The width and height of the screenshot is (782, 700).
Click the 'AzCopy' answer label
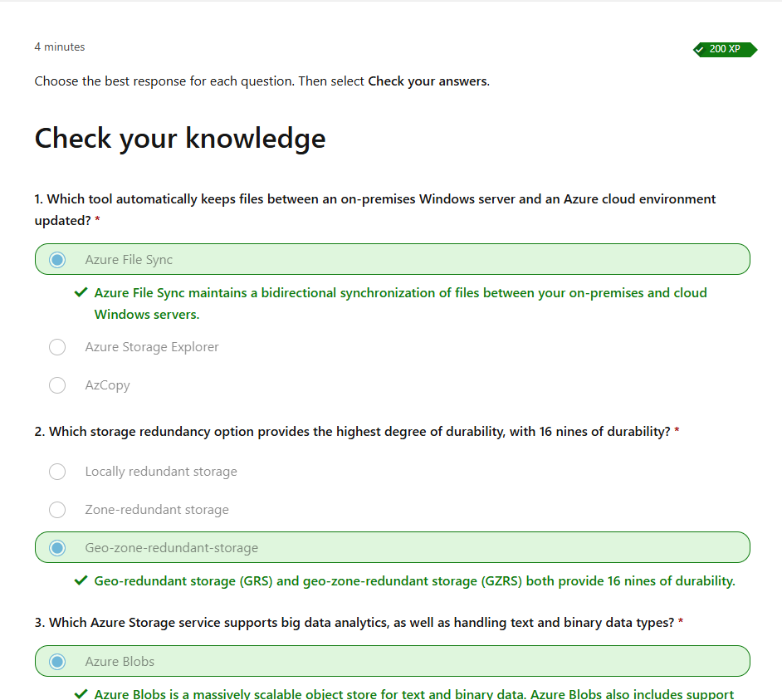pos(107,385)
